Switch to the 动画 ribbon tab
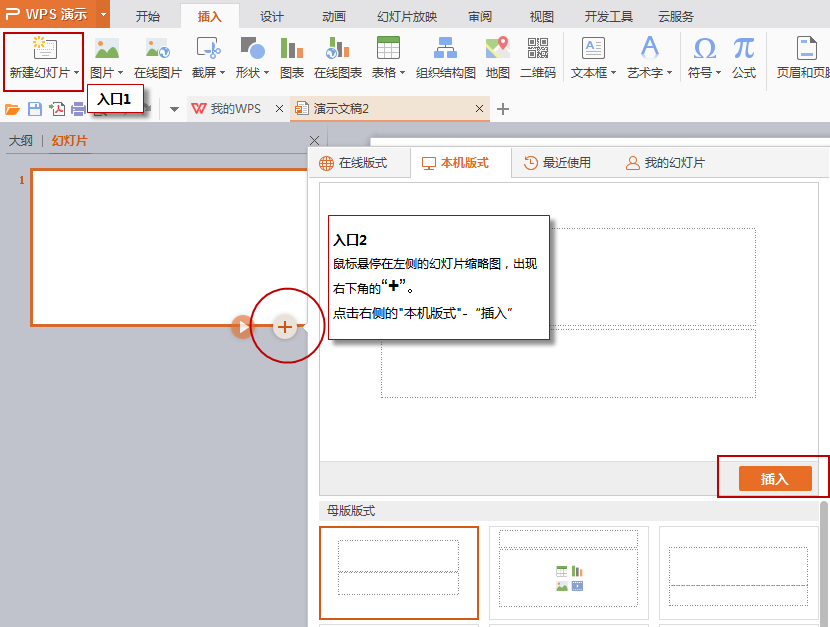Viewport: 830px width, 627px height. coord(334,16)
